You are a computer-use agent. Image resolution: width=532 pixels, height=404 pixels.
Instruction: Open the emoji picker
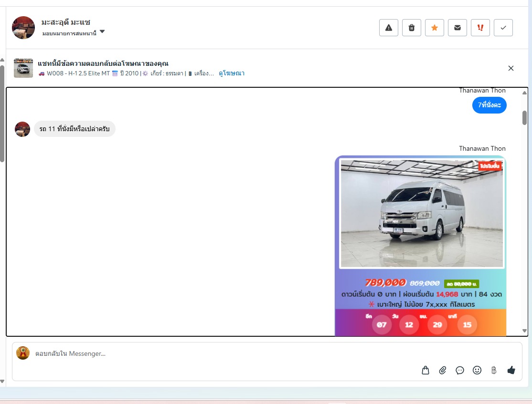477,370
